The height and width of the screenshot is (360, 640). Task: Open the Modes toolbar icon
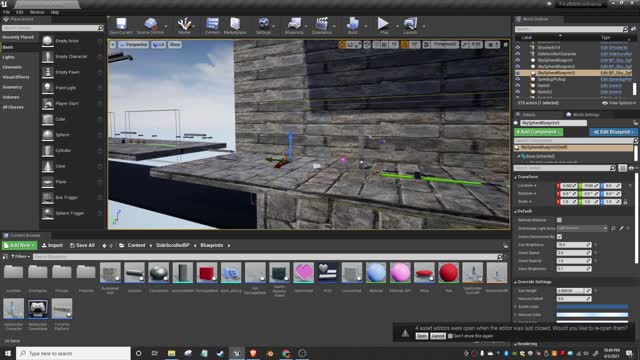(184, 26)
